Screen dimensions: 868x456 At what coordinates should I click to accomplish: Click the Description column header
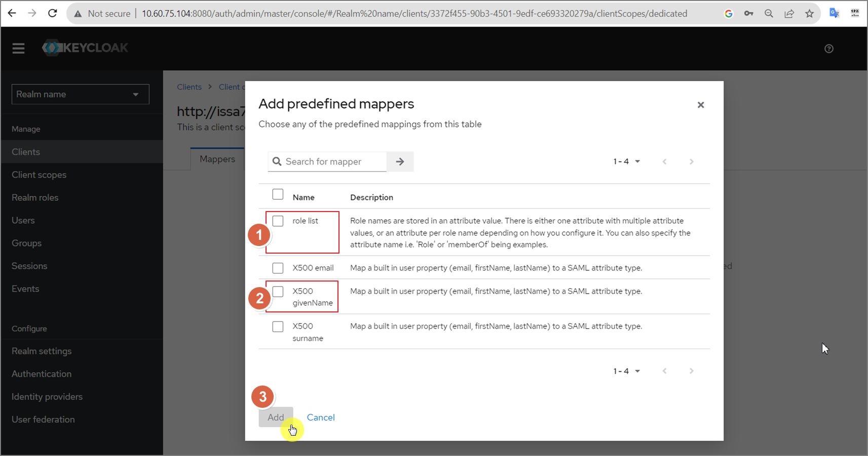[x=371, y=197]
